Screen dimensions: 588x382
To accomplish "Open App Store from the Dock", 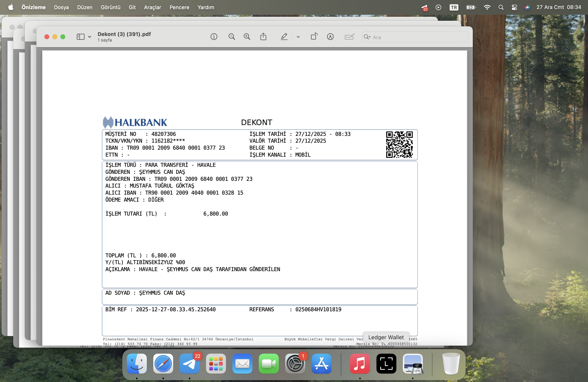I will pos(322,363).
